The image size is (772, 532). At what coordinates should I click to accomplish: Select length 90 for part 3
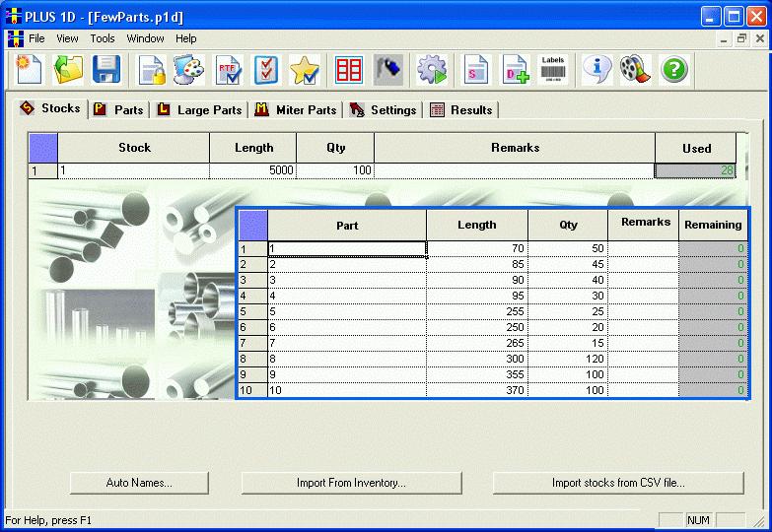point(477,280)
